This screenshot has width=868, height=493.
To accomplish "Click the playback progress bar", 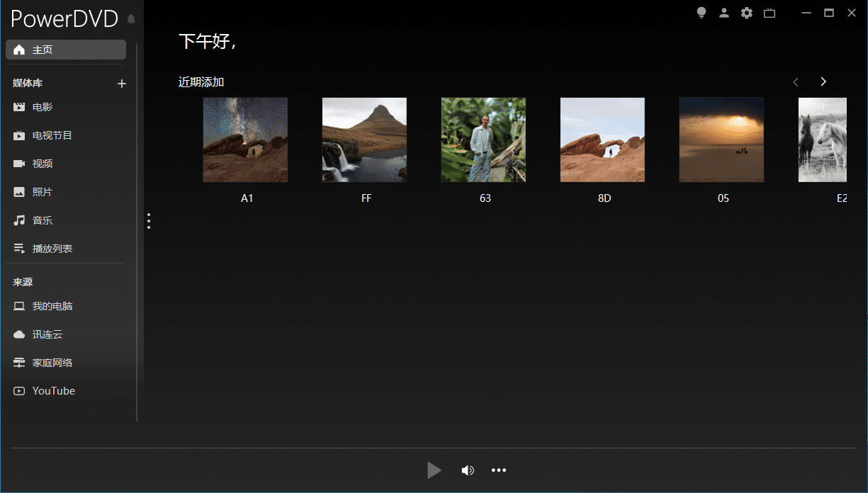I will 434,448.
